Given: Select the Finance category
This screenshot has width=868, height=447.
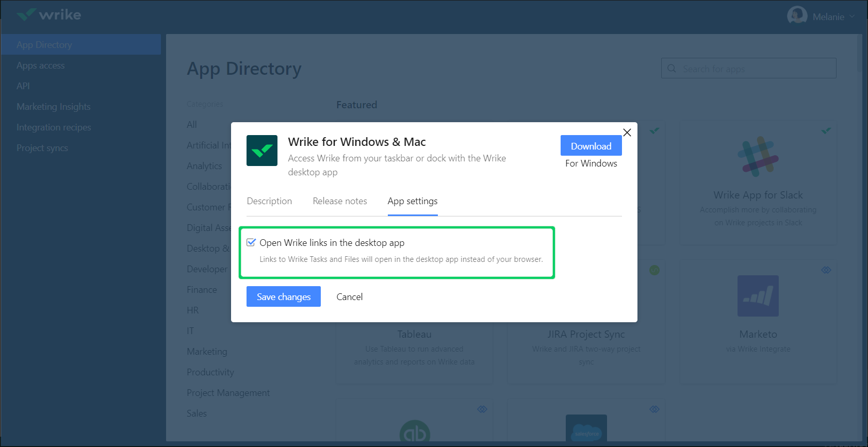Looking at the screenshot, I should point(202,290).
